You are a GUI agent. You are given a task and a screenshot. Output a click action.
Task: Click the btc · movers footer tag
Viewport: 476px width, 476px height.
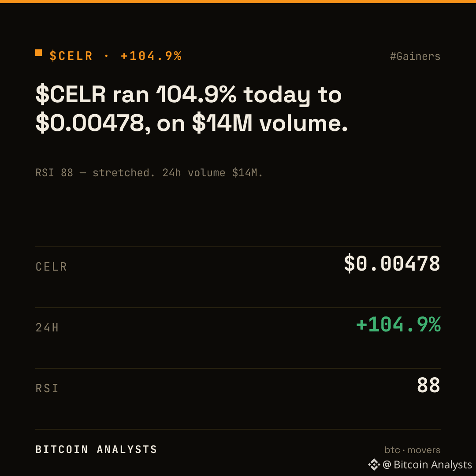412,450
